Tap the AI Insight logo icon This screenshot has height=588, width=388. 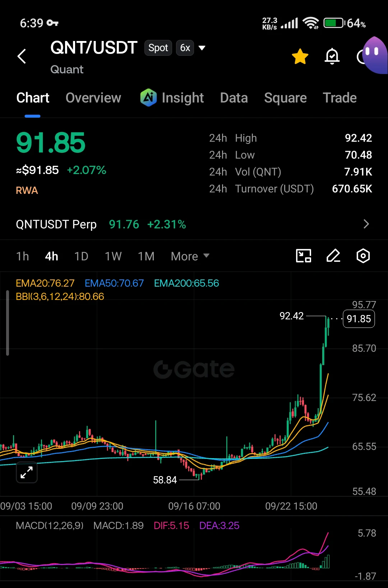click(148, 97)
